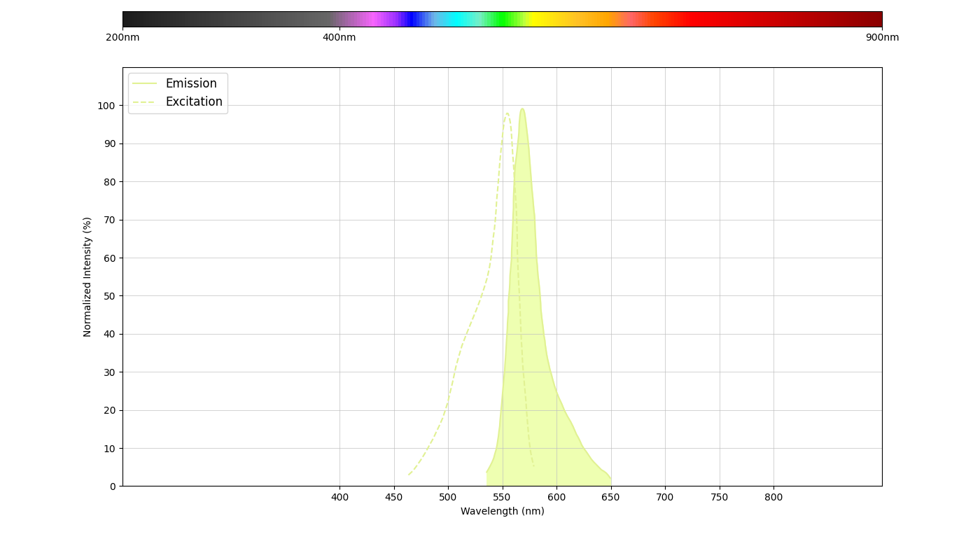The image size is (980, 560).
Task: Click the 600 x-axis tick label
Action: click(556, 497)
